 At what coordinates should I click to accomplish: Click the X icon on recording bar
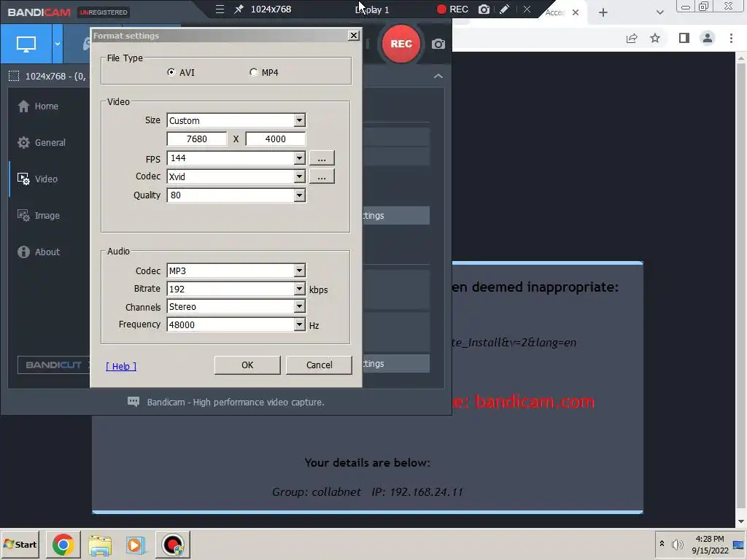tap(527, 9)
